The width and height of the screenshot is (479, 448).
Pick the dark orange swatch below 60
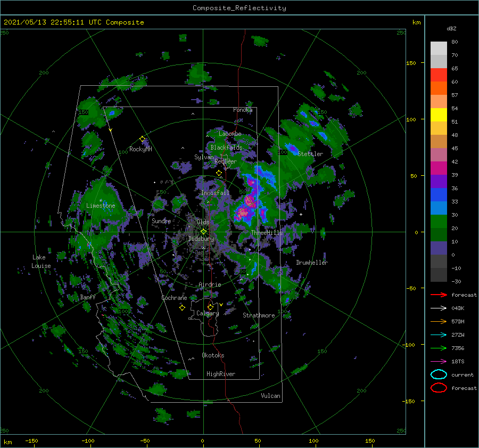[439, 88]
